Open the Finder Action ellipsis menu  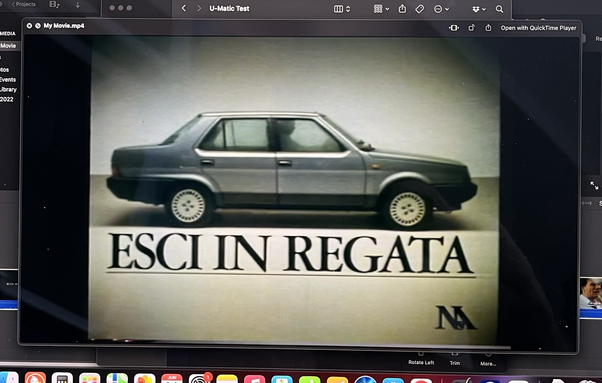441,9
